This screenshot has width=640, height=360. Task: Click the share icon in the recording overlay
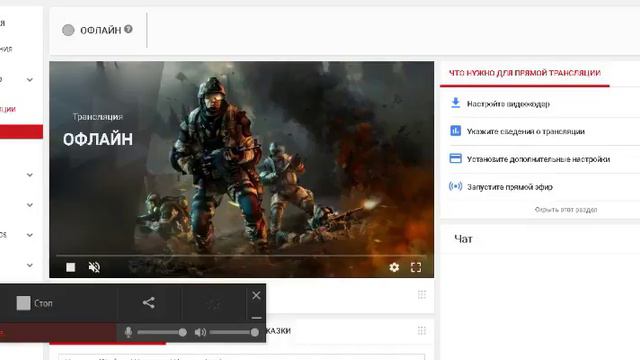[x=149, y=302]
